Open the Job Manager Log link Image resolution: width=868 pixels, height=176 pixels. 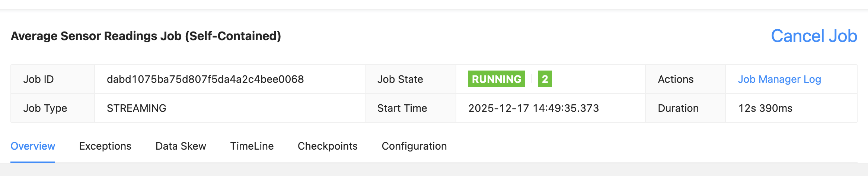(779, 79)
